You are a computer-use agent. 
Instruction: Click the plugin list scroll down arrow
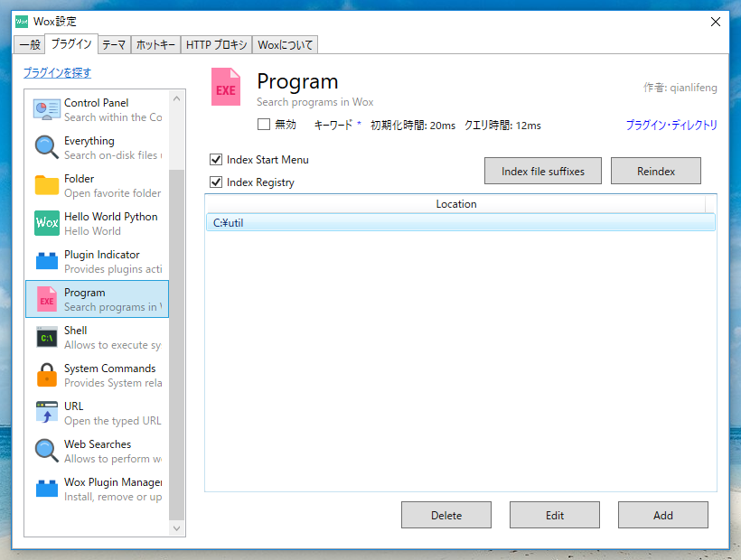[x=177, y=527]
